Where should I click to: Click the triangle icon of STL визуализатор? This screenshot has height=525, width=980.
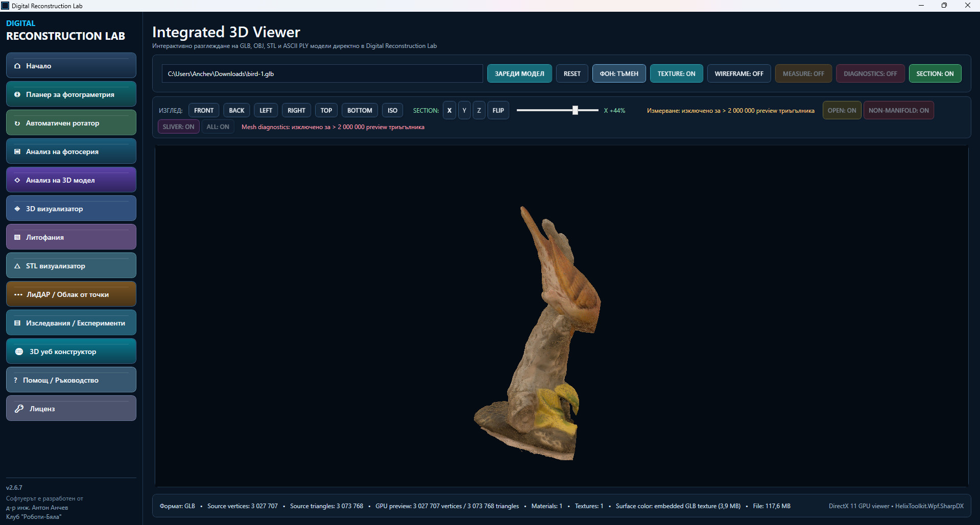[17, 266]
